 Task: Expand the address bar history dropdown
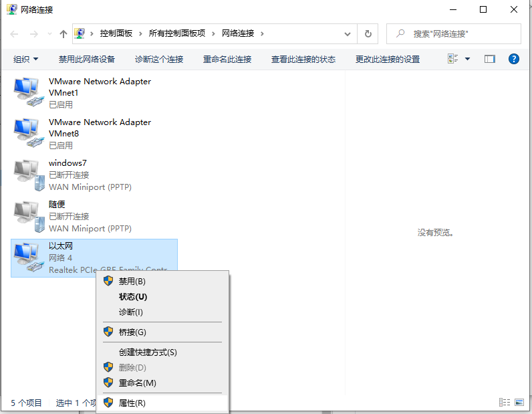coord(347,33)
